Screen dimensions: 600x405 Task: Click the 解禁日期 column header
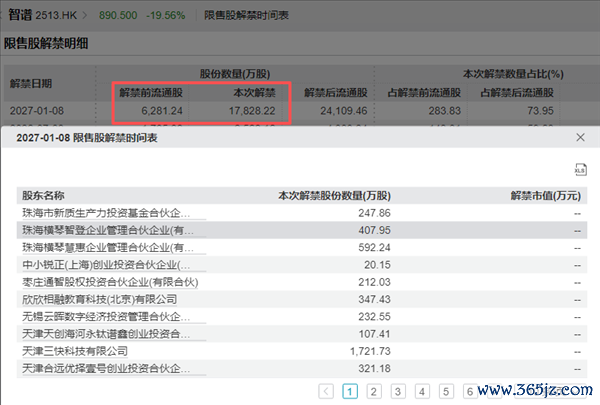click(x=31, y=84)
